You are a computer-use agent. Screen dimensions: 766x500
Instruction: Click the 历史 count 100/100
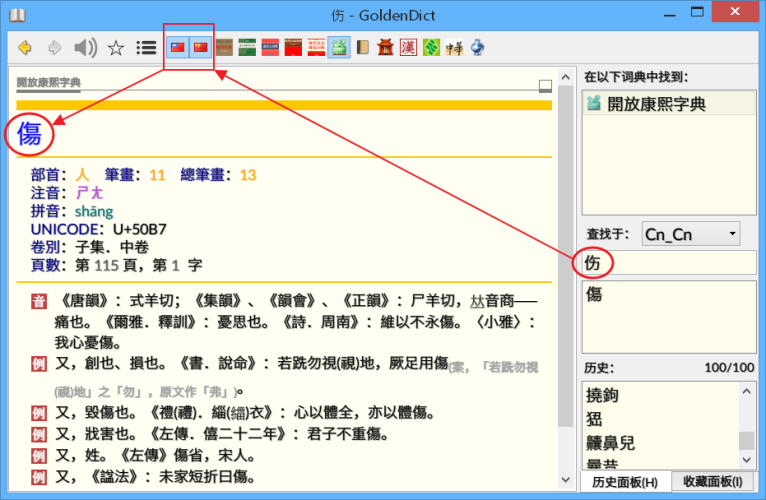pyautogui.click(x=729, y=368)
